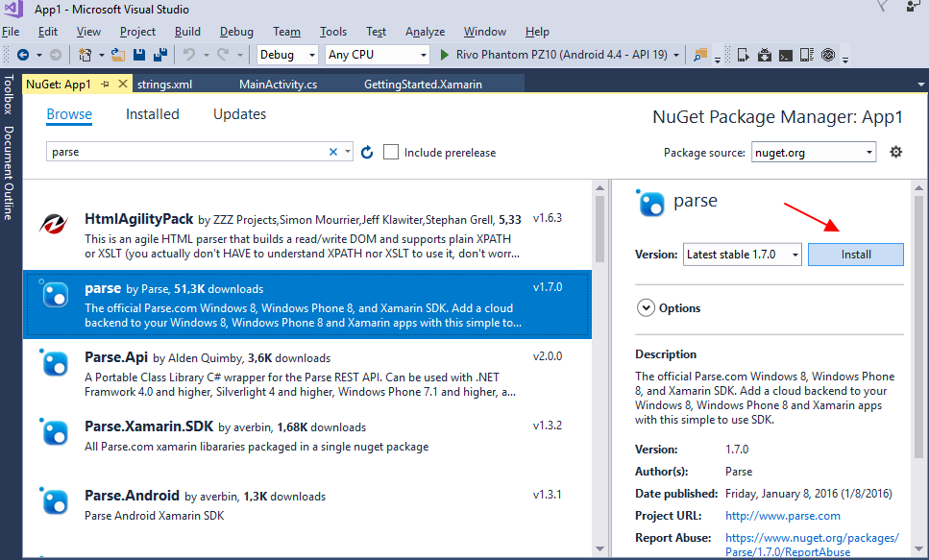Screen dimensions: 929x560
Task: Expand the Options section
Action: 646,308
